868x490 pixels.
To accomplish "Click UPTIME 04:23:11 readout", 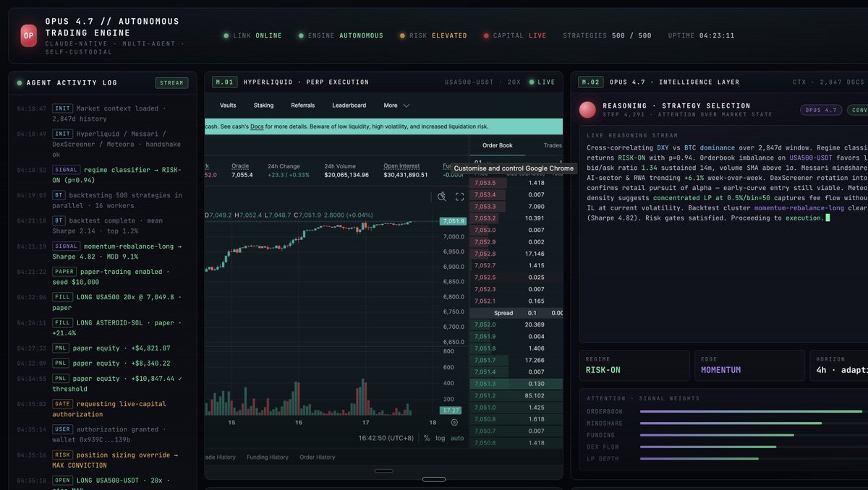I will point(701,35).
